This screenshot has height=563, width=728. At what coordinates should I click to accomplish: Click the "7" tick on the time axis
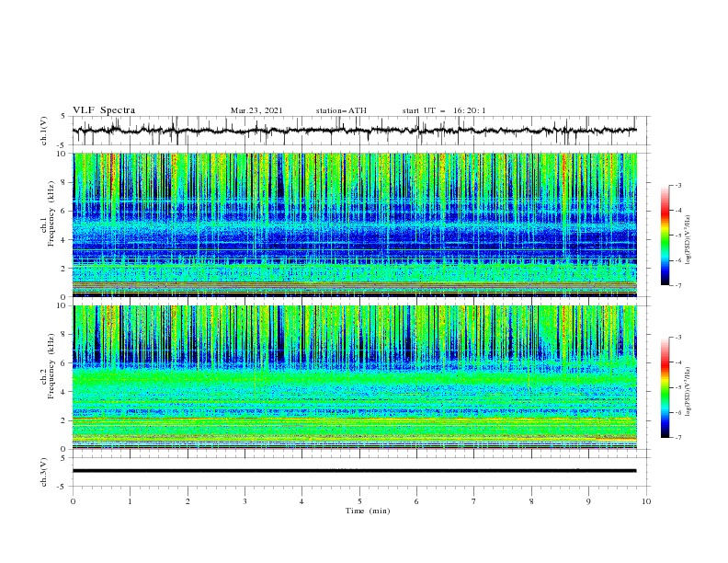pyautogui.click(x=474, y=501)
